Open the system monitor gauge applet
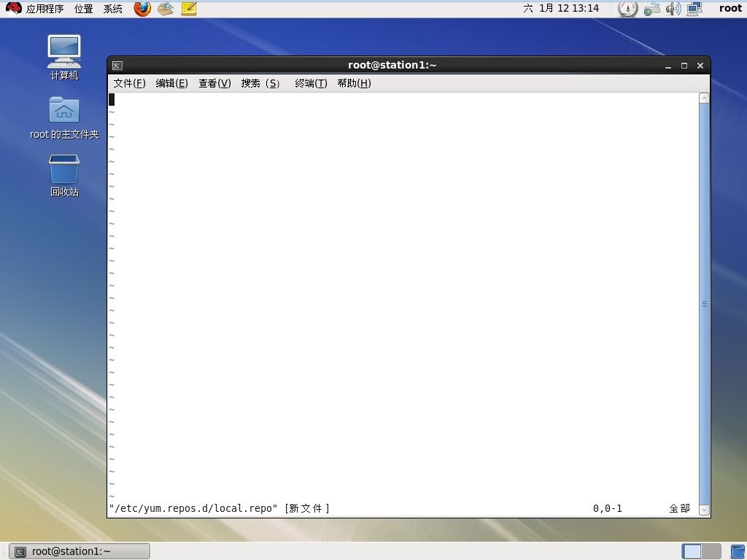This screenshot has width=747, height=560. pyautogui.click(x=627, y=9)
